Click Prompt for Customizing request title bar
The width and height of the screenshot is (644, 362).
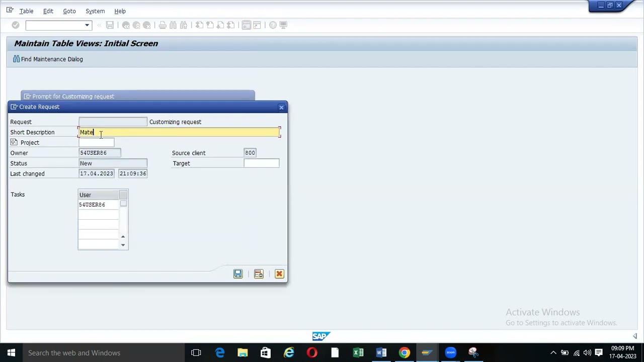point(138,96)
